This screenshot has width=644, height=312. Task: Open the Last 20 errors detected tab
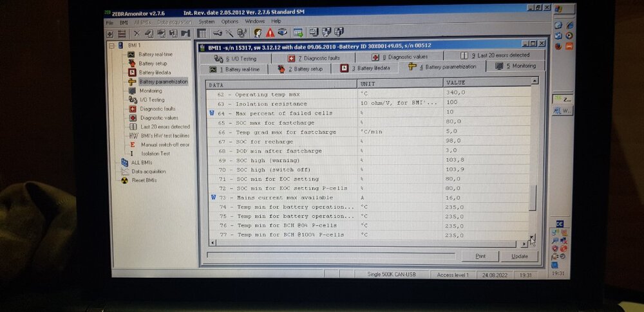pos(495,55)
